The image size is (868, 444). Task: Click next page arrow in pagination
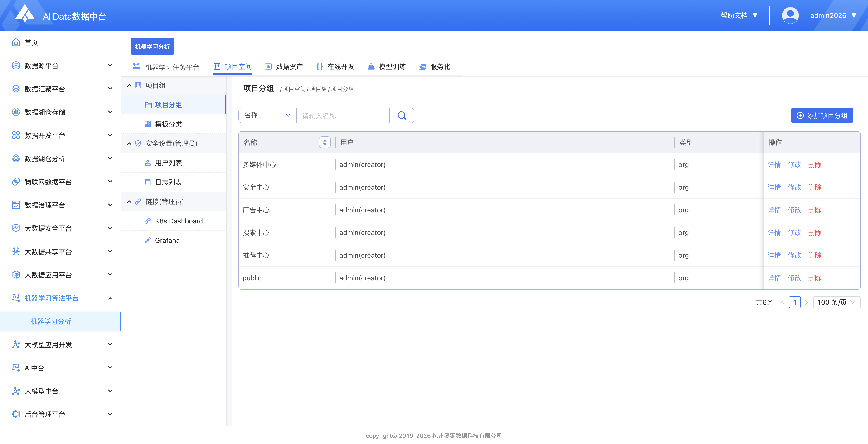(806, 303)
